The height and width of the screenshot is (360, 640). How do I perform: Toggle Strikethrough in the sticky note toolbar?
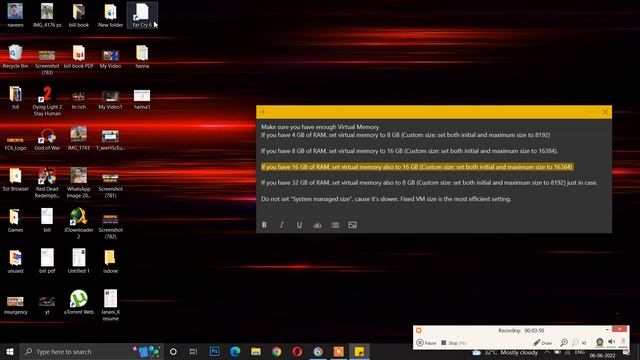(x=317, y=225)
